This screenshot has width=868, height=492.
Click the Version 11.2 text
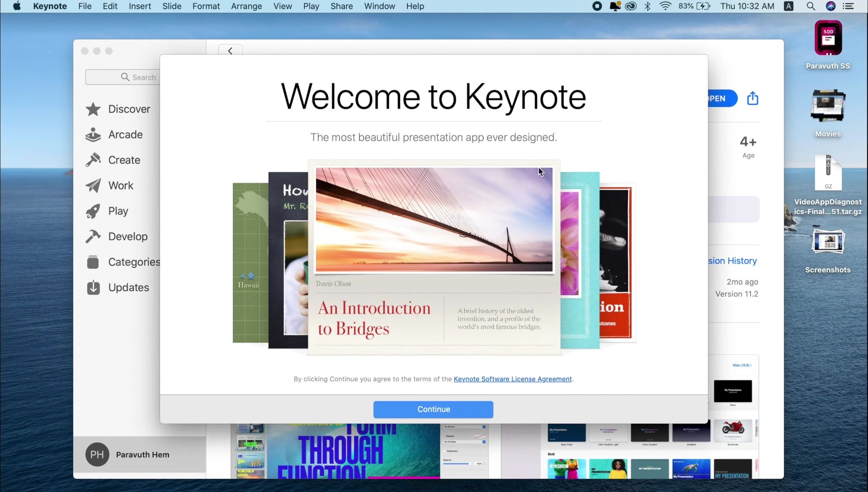pyautogui.click(x=736, y=294)
